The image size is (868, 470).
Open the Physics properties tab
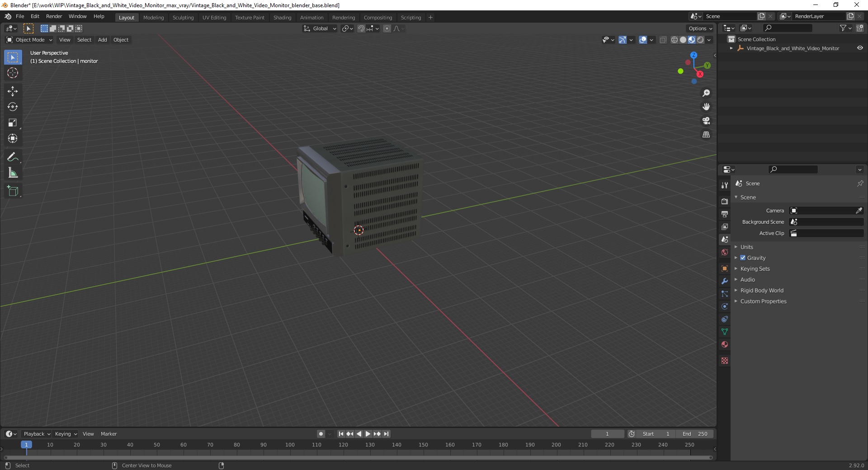(725, 306)
